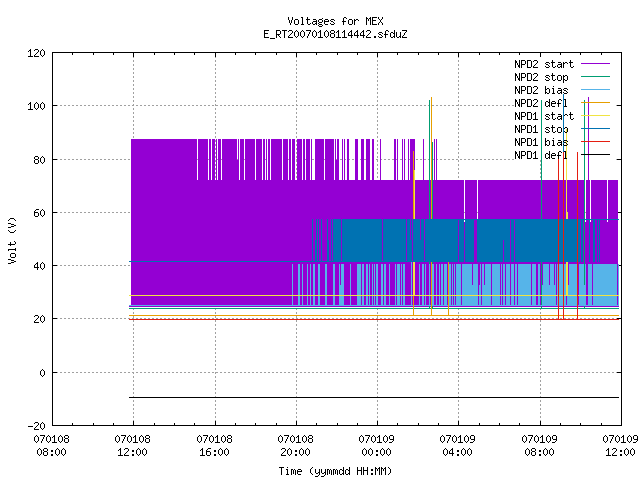
Task: Click the x-axis tick '070108 16:00'
Action: [214, 446]
